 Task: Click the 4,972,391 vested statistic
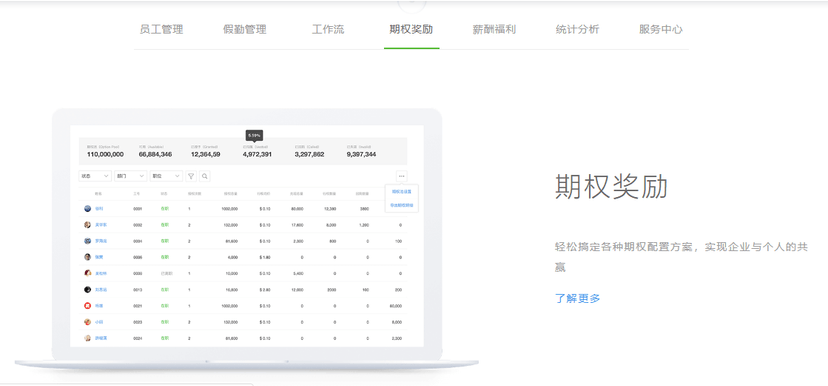(x=257, y=154)
